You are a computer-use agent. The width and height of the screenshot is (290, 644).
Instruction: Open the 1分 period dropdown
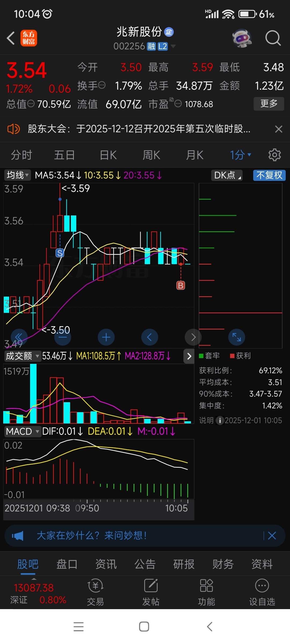point(240,155)
